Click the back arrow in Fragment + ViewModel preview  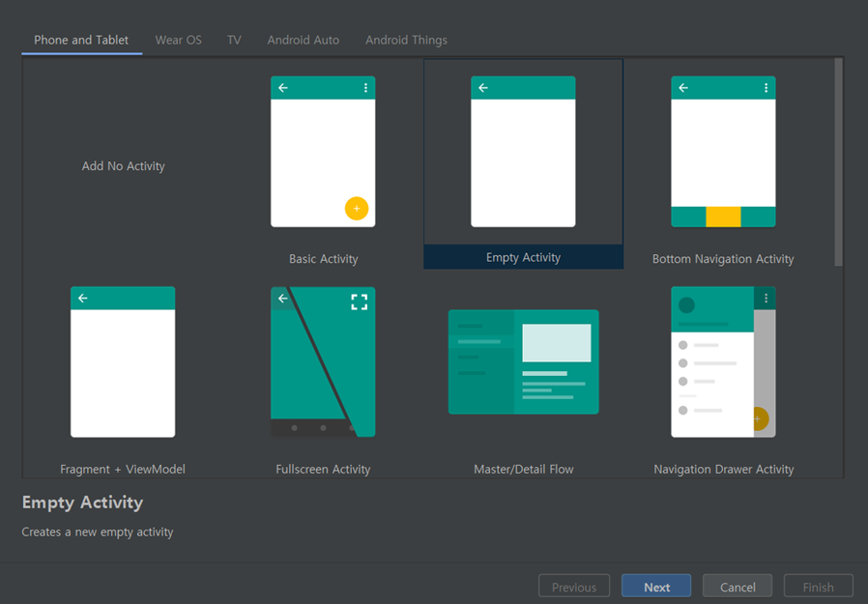click(x=83, y=298)
